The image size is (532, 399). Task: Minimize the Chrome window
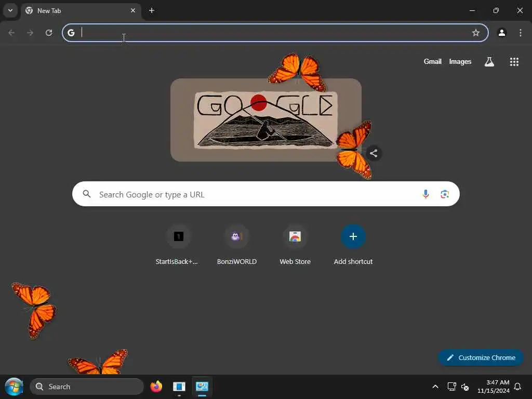click(x=472, y=10)
